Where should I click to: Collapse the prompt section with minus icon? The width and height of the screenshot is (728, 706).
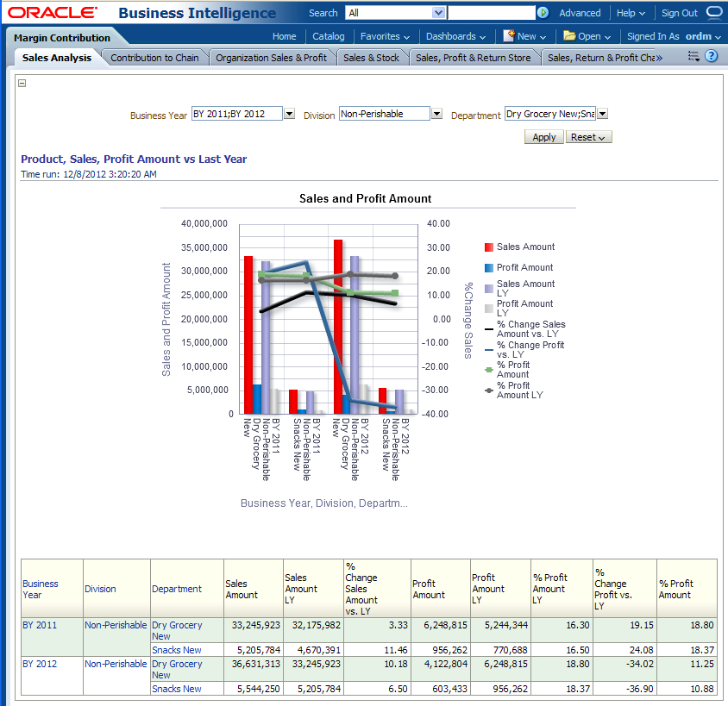click(x=22, y=84)
